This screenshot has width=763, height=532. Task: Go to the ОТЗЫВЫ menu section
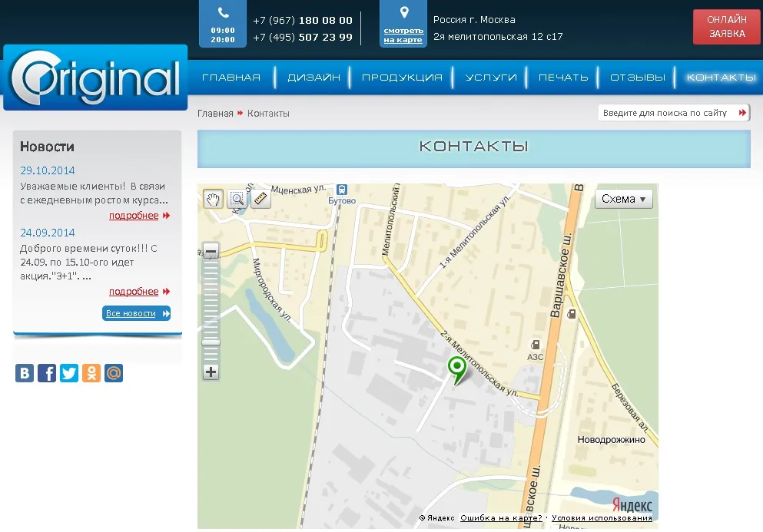pyautogui.click(x=638, y=78)
